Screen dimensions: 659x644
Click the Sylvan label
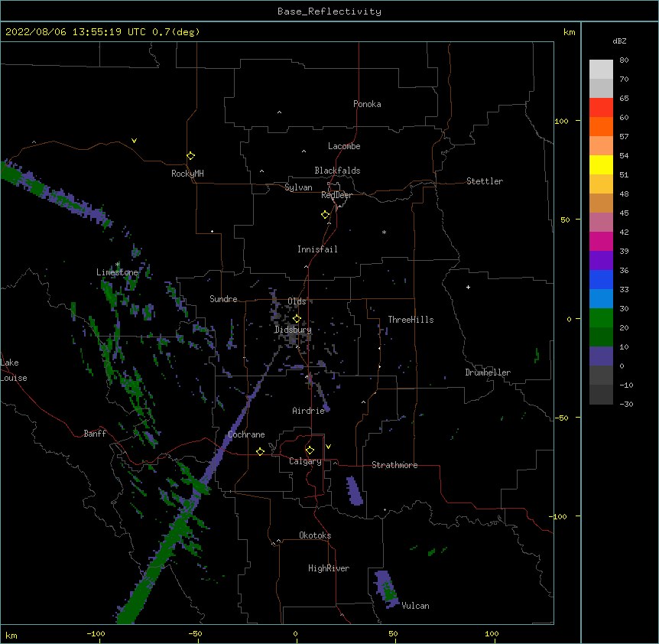298,187
